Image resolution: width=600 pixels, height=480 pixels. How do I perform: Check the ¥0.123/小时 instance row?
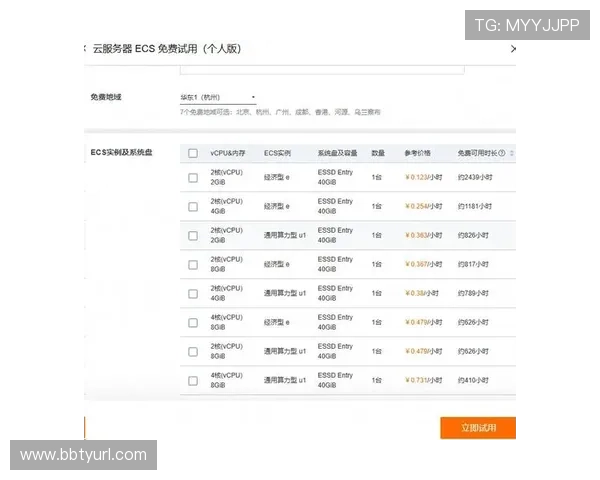[x=193, y=178]
